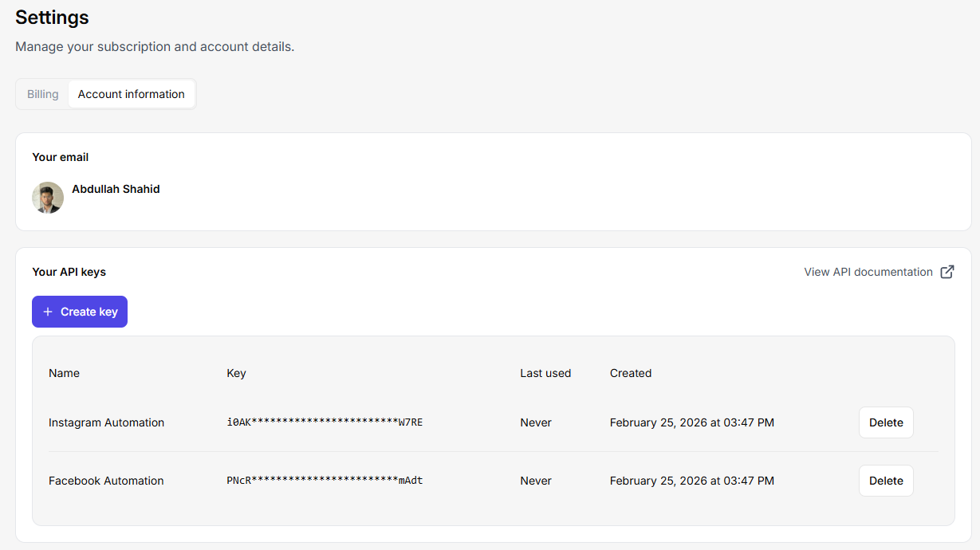Viewport: 980px width, 550px height.
Task: Select the Facebook Automation row name
Action: coord(106,481)
